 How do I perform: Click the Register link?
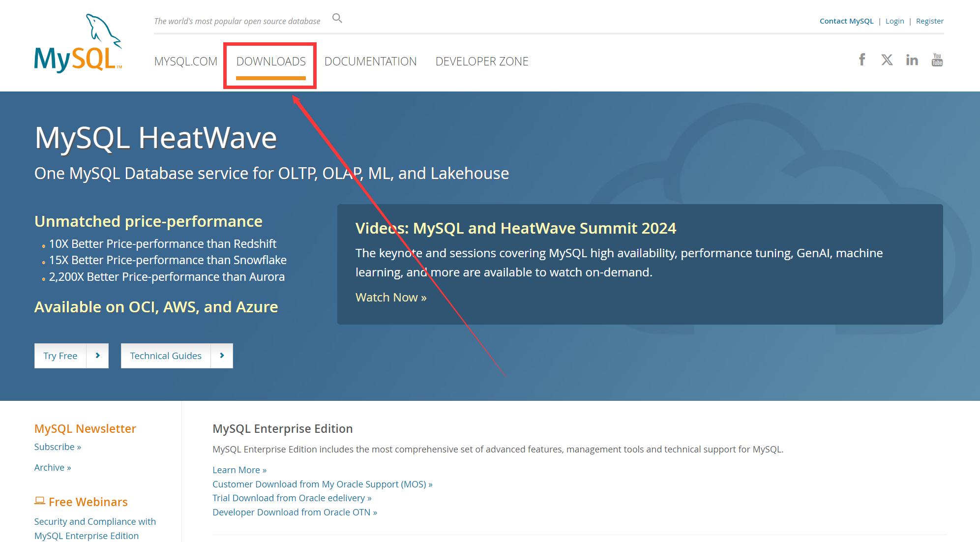[930, 21]
